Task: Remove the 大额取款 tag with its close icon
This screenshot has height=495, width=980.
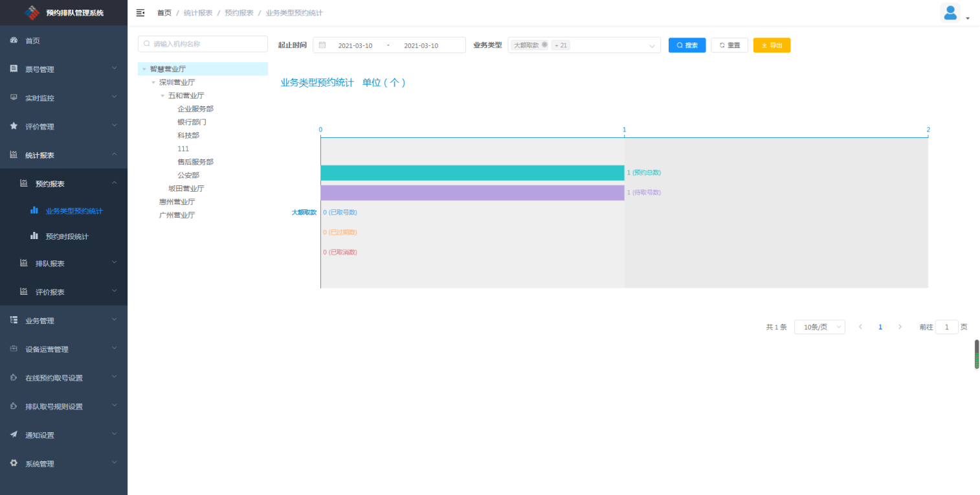Action: [544, 45]
